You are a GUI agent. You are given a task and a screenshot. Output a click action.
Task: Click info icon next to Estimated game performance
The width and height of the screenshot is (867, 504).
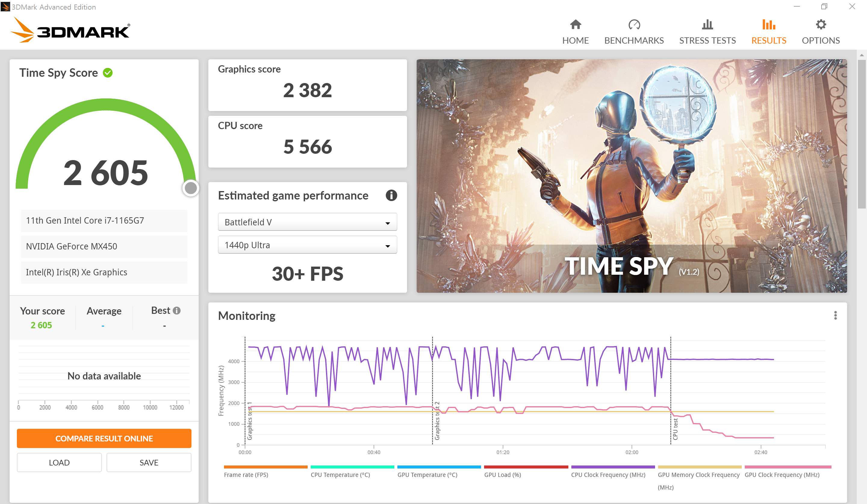(391, 195)
